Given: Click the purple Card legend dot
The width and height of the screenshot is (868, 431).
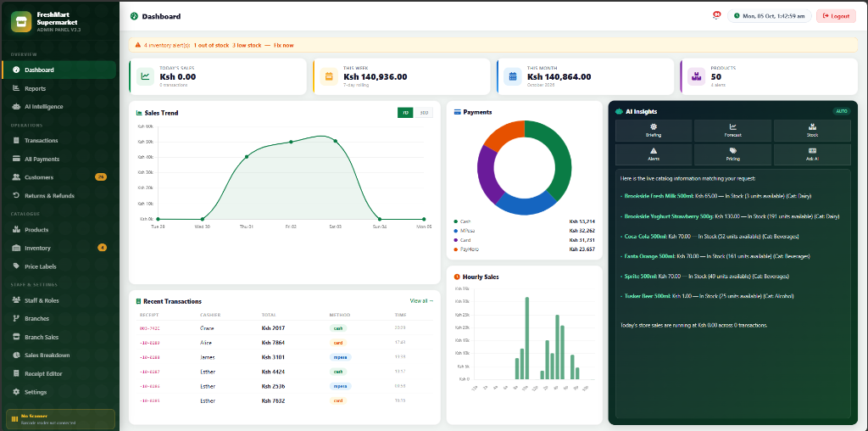Looking at the screenshot, I should click(x=455, y=240).
